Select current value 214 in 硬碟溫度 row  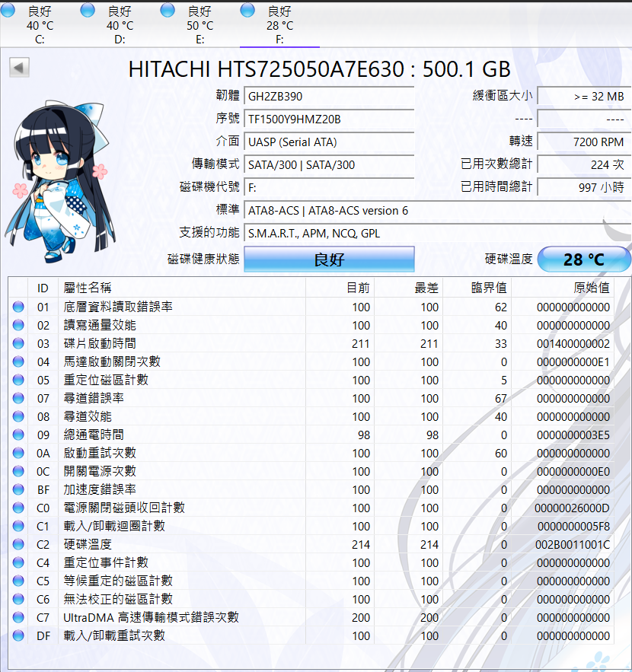click(361, 545)
